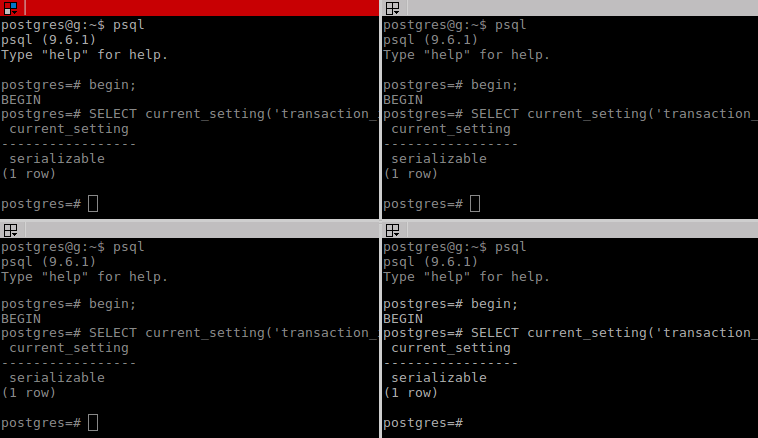Click the gray titlebar of bottom-right terminal
758x438 pixels.
pyautogui.click(x=583, y=230)
